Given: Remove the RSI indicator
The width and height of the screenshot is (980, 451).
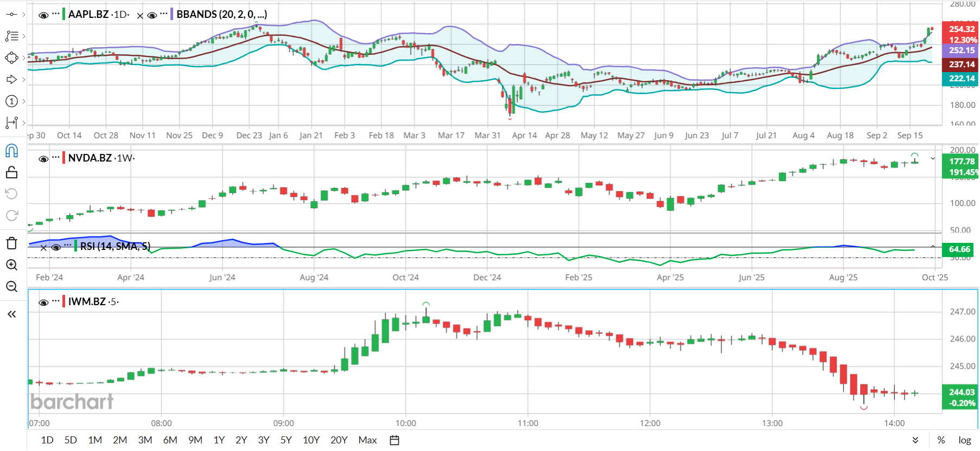Looking at the screenshot, I should coord(43,248).
